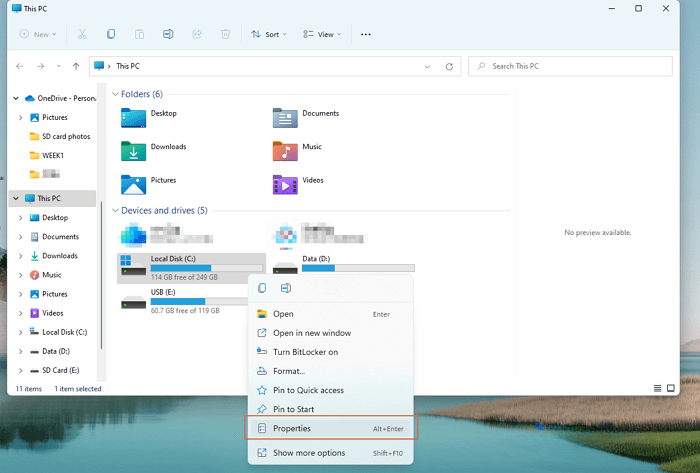Click the copy icon in context menu
The image size is (700, 473).
(x=262, y=288)
